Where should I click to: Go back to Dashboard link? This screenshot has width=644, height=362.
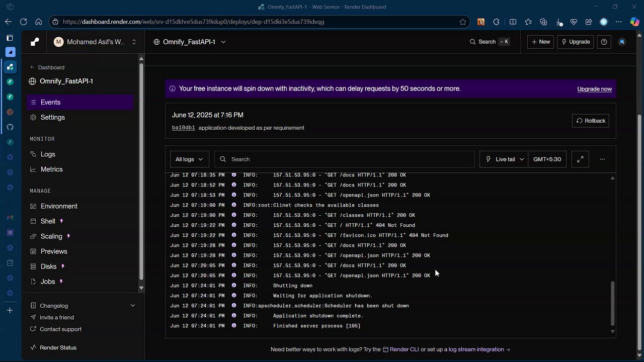click(47, 67)
